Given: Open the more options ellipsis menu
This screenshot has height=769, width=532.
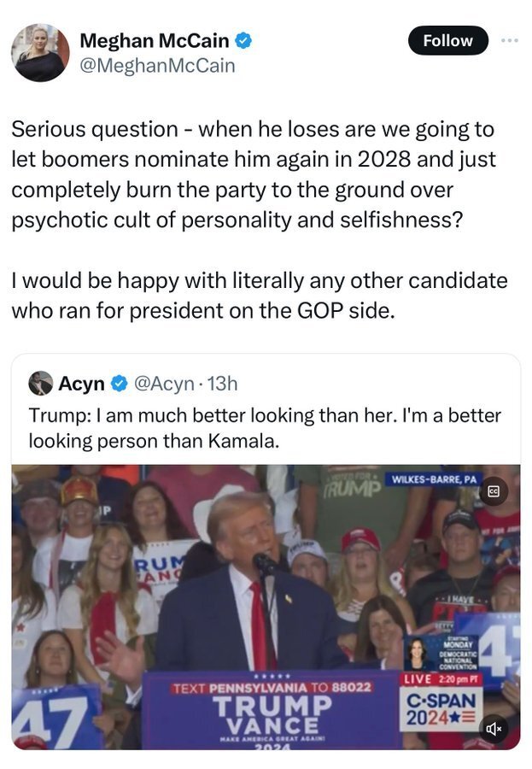Looking at the screenshot, I should (x=510, y=40).
